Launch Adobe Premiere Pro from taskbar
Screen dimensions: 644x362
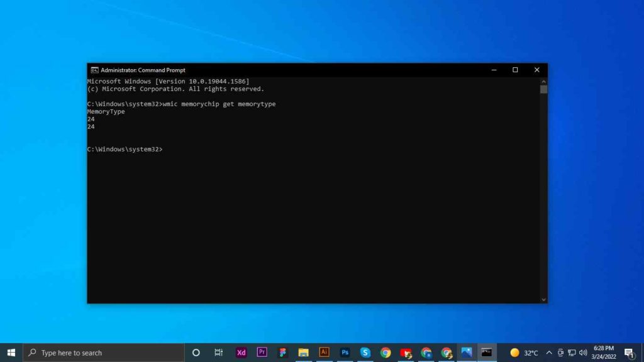coord(262,353)
